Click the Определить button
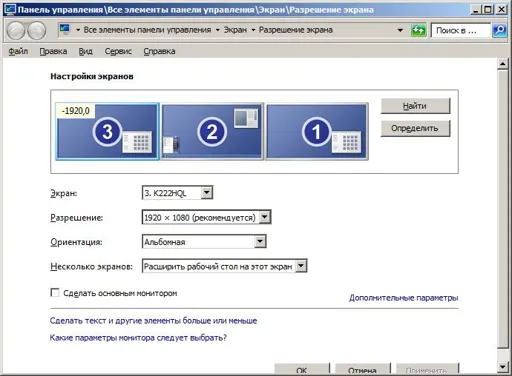Viewport: 512px width, 376px height. pos(415,128)
